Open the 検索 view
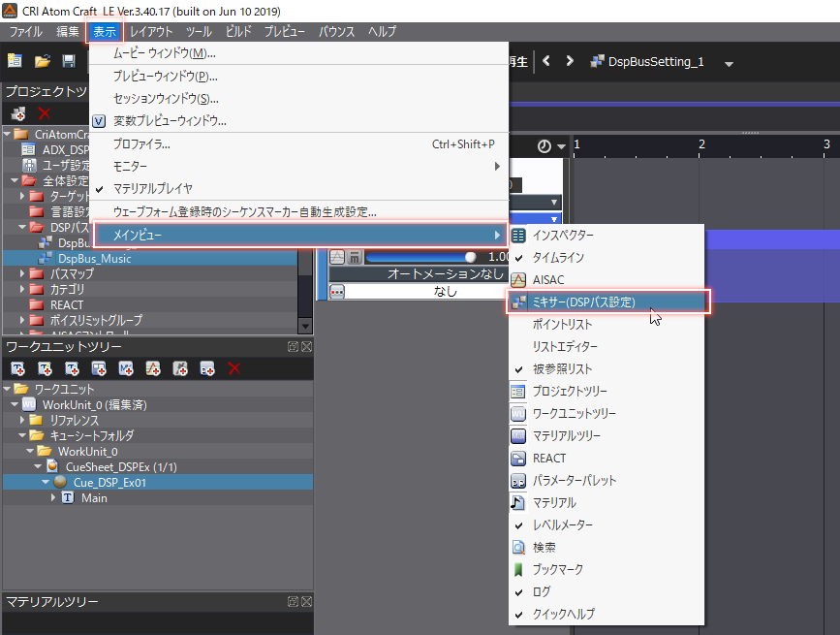 pyautogui.click(x=606, y=547)
